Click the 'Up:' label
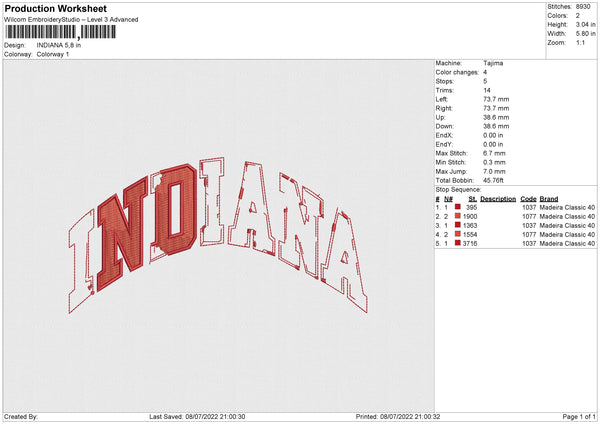600x424 pixels. point(440,117)
